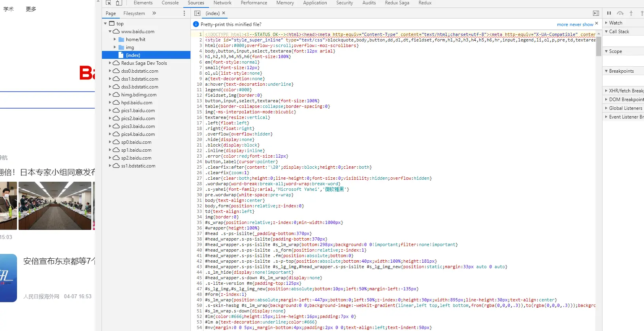Switch to the Network tab
The image size is (644, 331).
pos(222,3)
